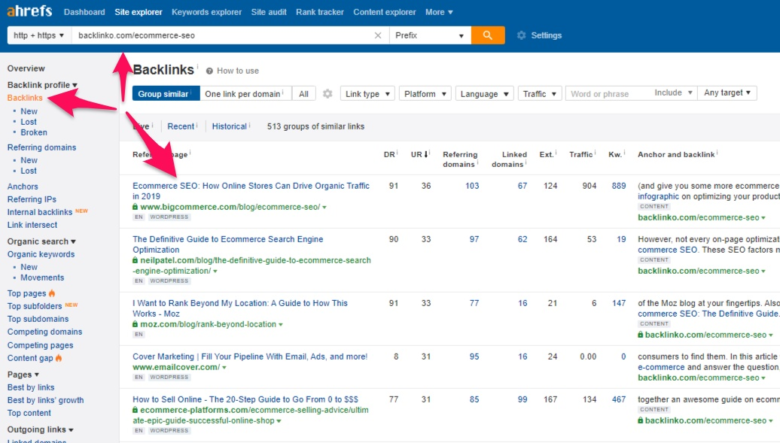
Task: Click the How to use help icon
Action: pyautogui.click(x=209, y=71)
